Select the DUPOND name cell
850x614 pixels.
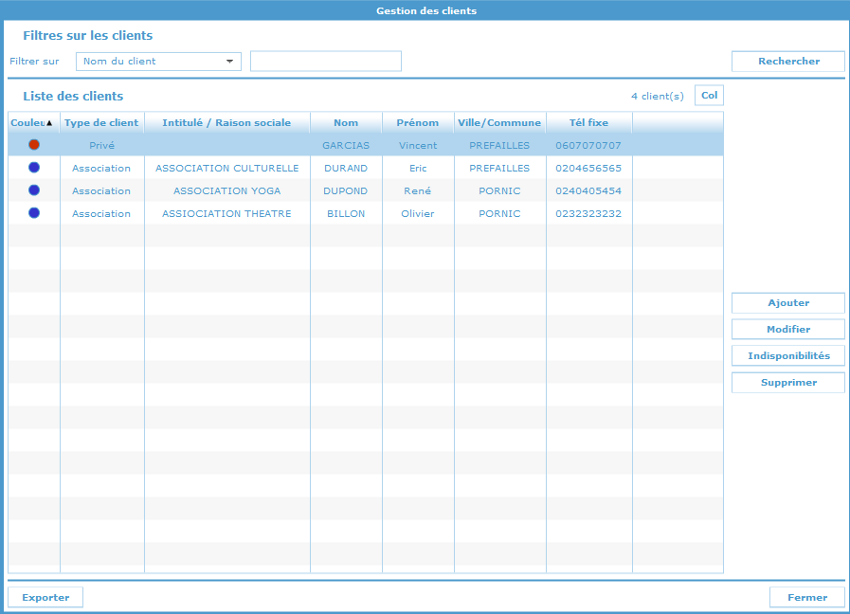click(346, 191)
